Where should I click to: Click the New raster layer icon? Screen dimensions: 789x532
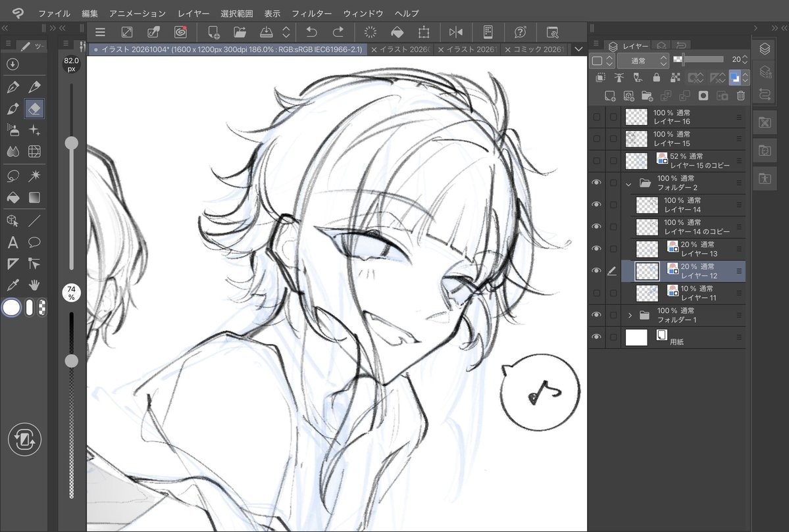point(610,95)
